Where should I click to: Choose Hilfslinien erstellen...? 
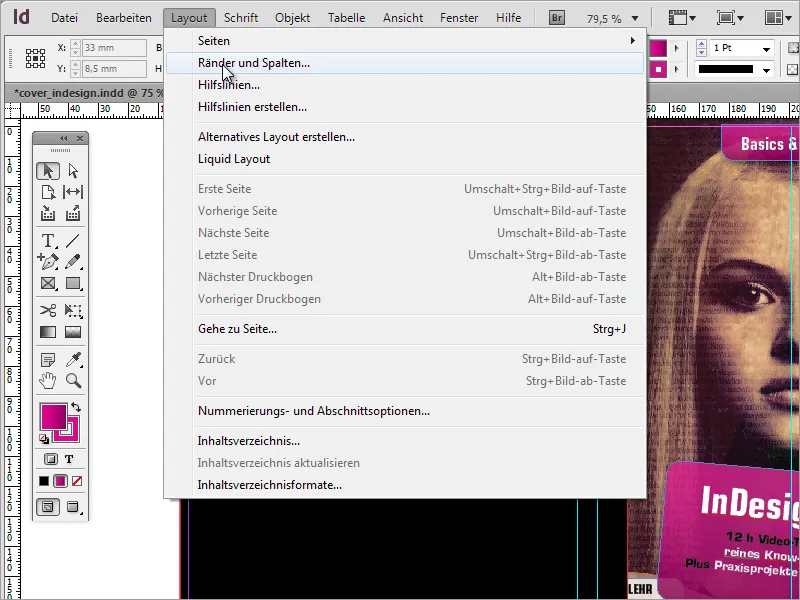click(x=405, y=107)
